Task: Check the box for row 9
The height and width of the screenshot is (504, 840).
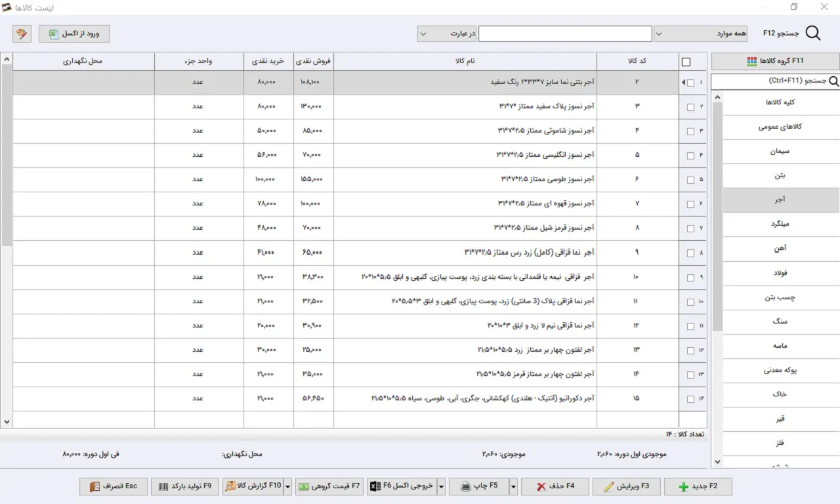Action: click(690, 278)
